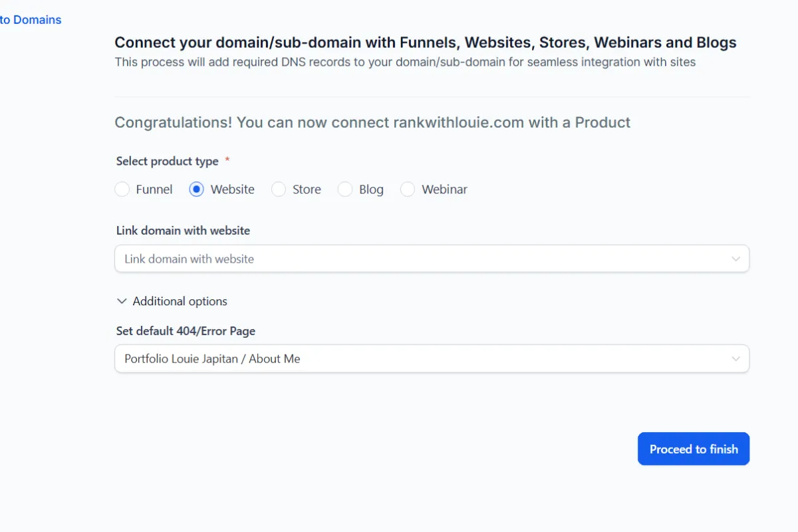This screenshot has height=532, width=798.
Task: Go back to Domains link
Action: [31, 20]
